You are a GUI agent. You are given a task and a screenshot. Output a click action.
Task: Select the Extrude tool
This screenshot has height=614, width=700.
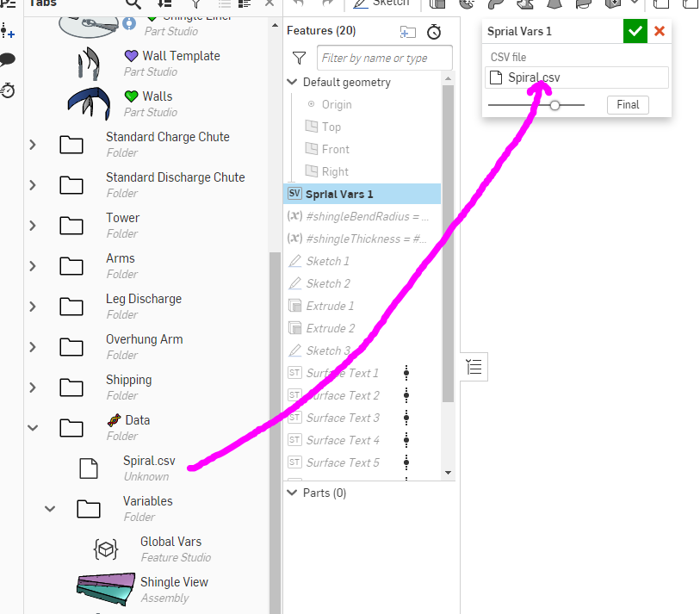coord(437,4)
